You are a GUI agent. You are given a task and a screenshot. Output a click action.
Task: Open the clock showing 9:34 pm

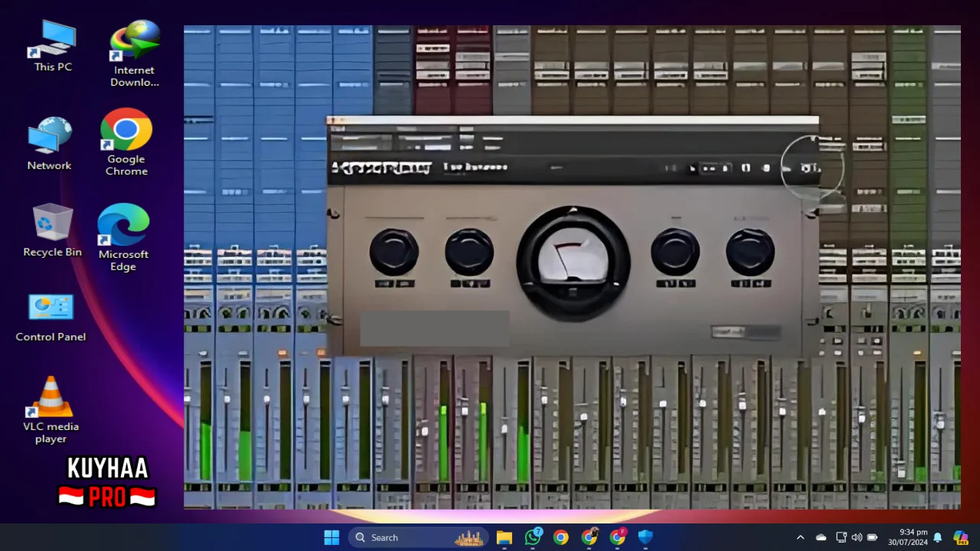click(x=908, y=537)
